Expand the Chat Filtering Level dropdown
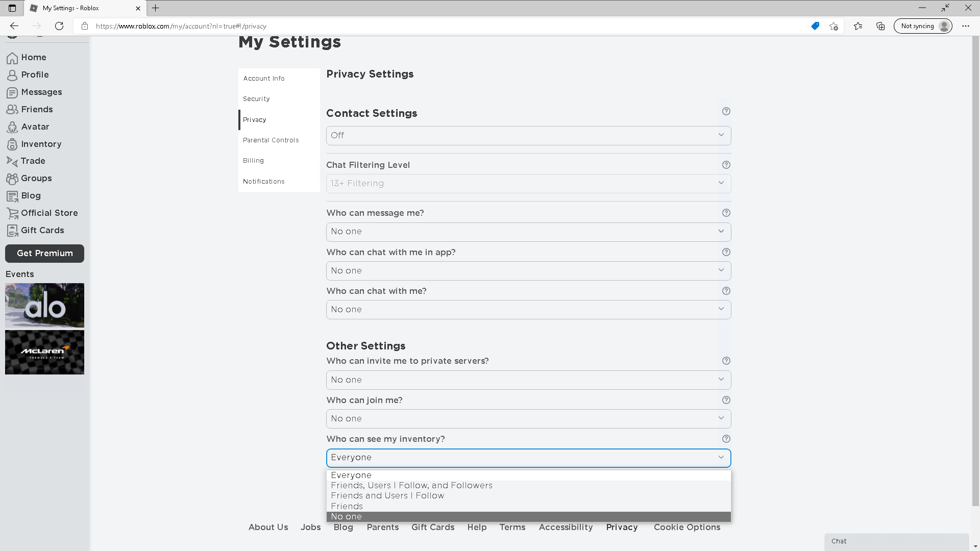This screenshot has height=551, width=980. click(528, 184)
